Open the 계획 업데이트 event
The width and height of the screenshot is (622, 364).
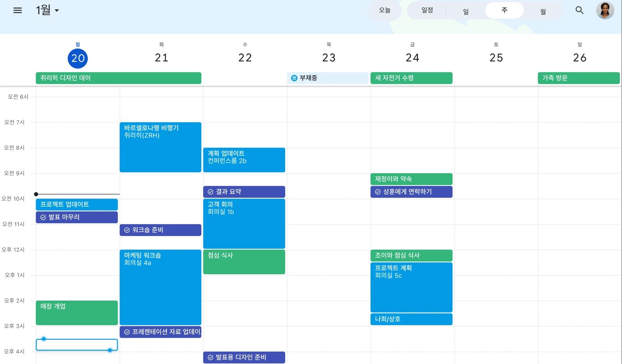(x=244, y=160)
